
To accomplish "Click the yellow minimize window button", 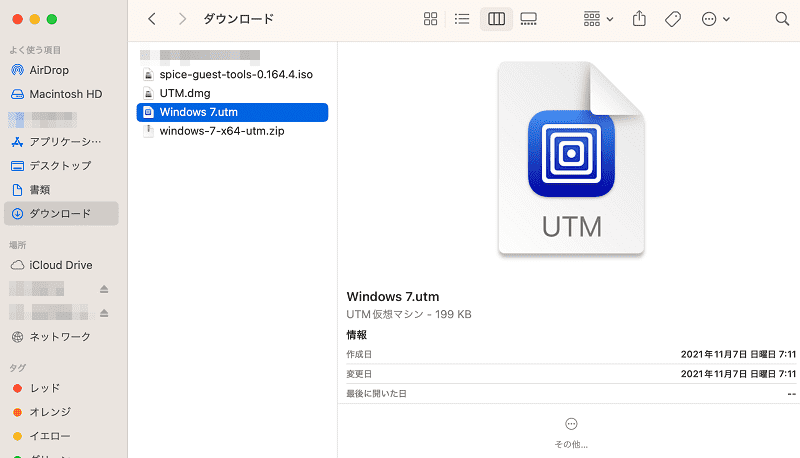I will click(x=35, y=19).
